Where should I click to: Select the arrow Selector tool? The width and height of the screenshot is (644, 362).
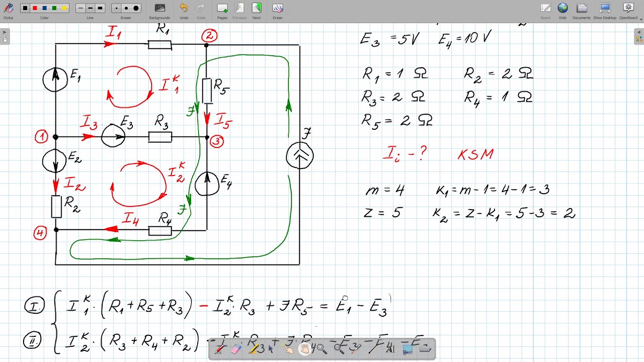click(271, 349)
